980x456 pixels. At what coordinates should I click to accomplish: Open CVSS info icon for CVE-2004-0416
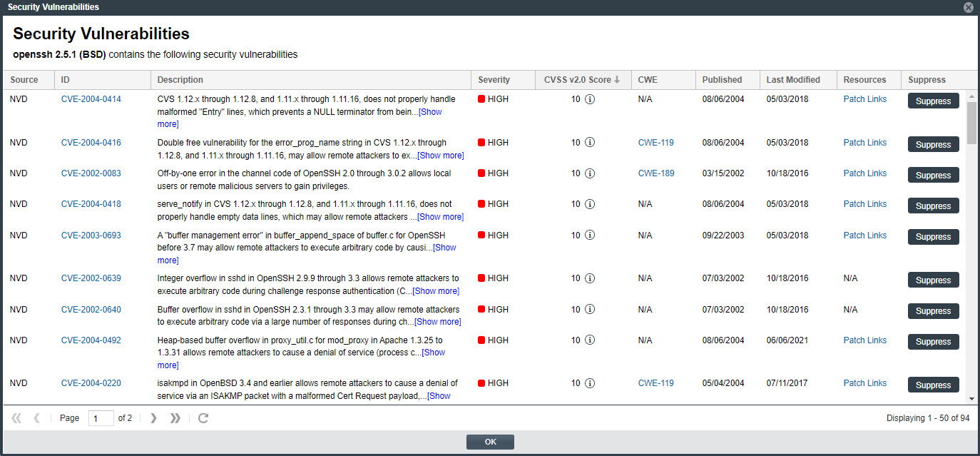[590, 143]
